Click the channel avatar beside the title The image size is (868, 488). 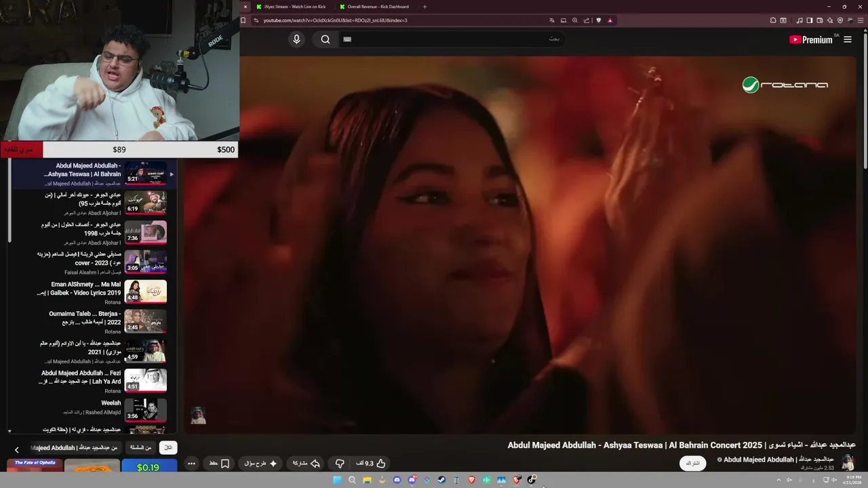pos(848,463)
